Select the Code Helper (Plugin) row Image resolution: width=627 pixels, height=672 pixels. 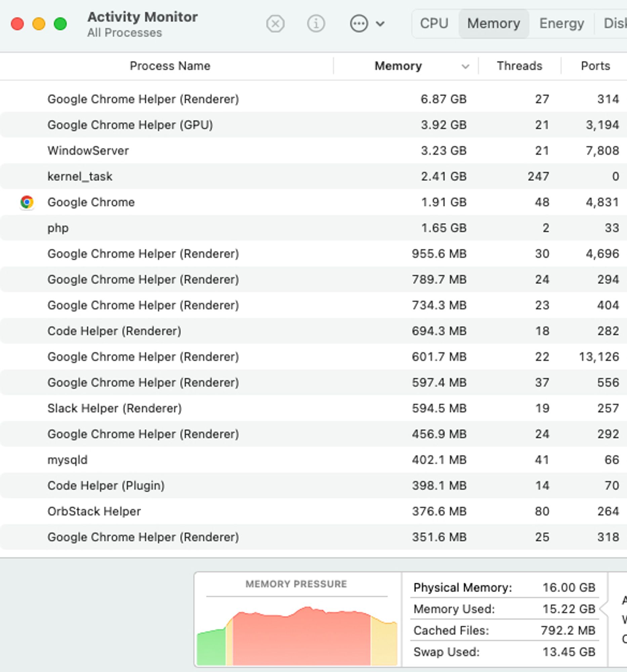pos(313,486)
